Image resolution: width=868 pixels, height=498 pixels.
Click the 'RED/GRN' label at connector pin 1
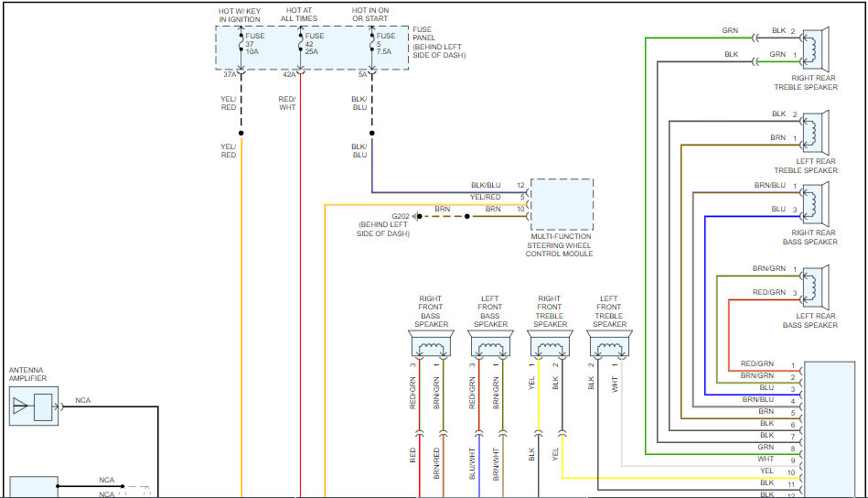point(757,363)
